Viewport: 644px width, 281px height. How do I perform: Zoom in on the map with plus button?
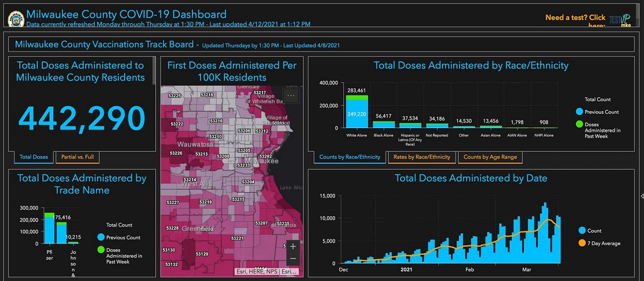(x=293, y=247)
